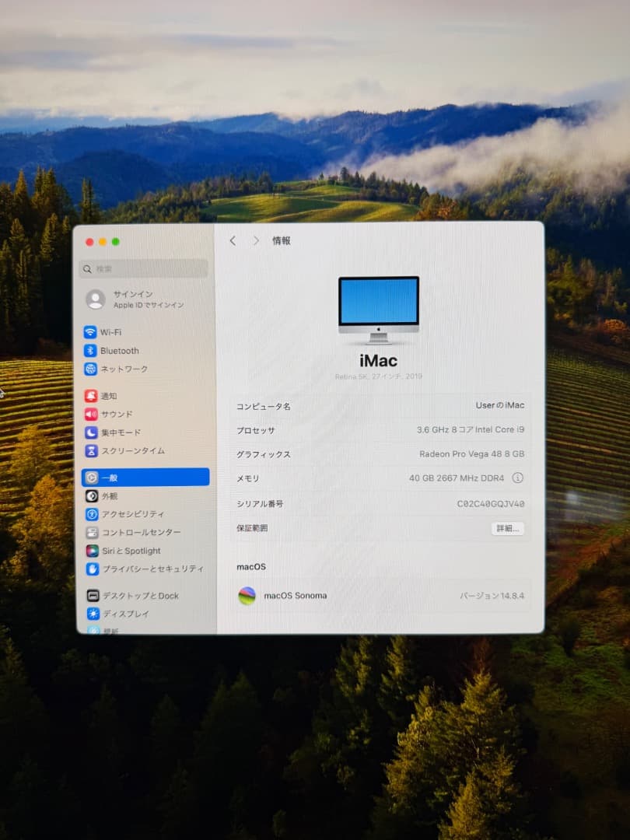Click the バージョン 14.8.4 text
This screenshot has height=840, width=630.
pyautogui.click(x=492, y=596)
